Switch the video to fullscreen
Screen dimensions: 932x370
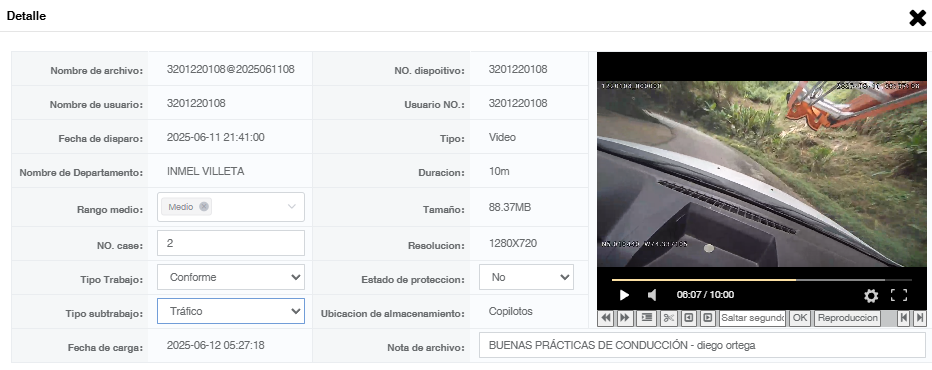pos(899,295)
